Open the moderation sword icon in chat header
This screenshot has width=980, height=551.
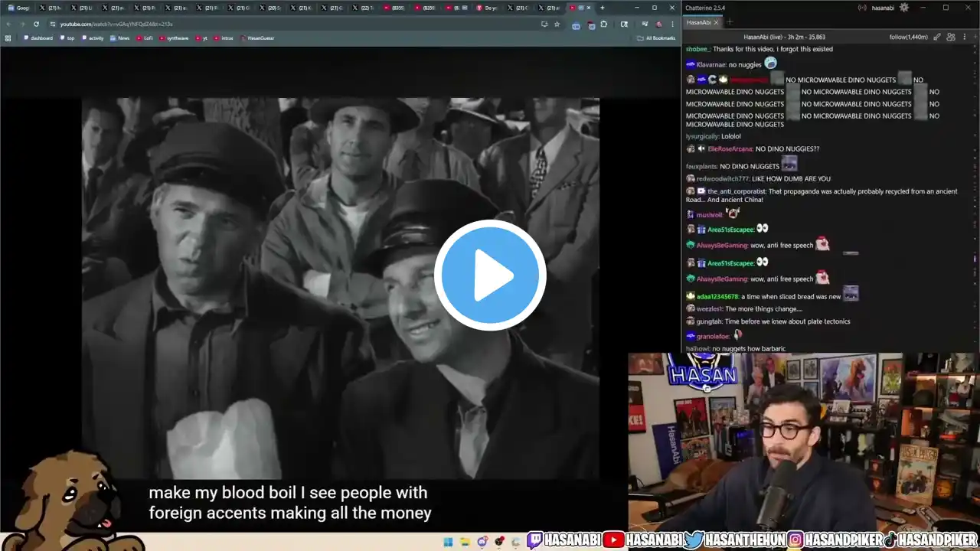pos(937,37)
